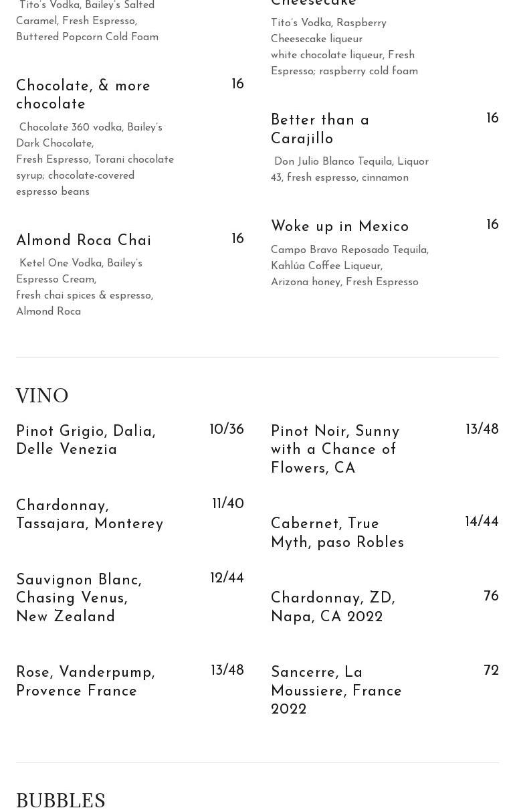Click the 10/36 price for Pinot Grigio
The image size is (515, 812).
pyautogui.click(x=227, y=430)
